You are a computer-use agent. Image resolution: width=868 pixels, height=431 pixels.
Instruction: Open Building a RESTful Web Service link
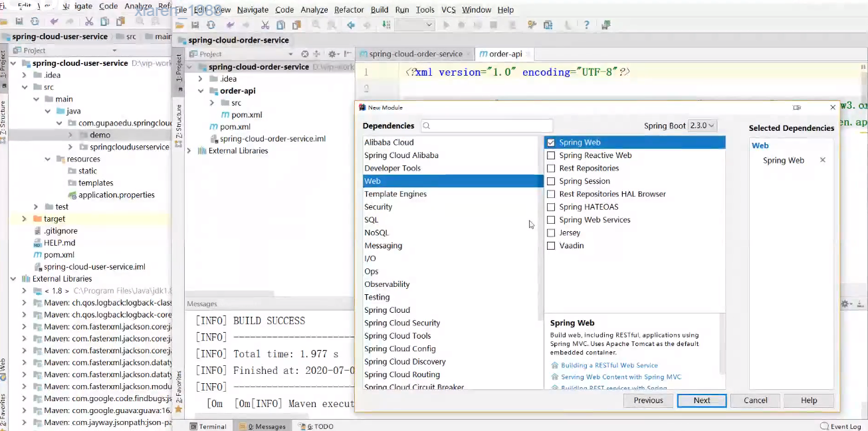pos(609,365)
